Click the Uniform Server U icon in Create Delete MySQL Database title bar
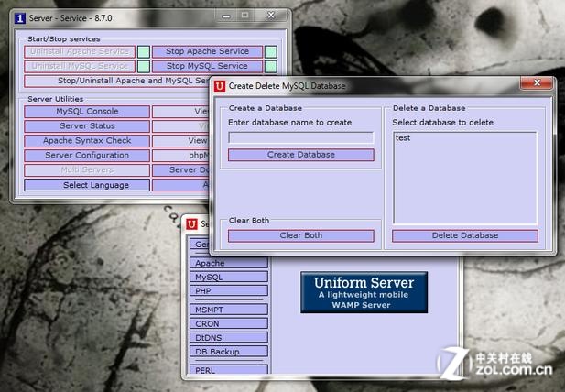The height and width of the screenshot is (392, 565). point(220,86)
